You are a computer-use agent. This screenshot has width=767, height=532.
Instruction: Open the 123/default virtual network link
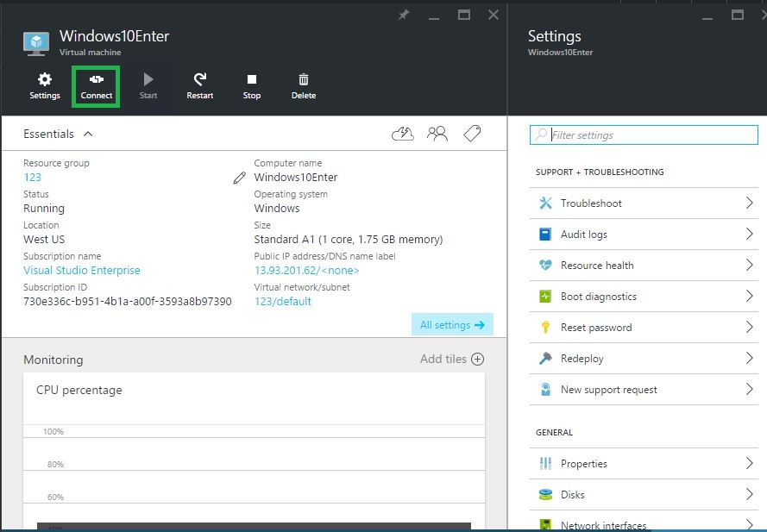point(283,301)
